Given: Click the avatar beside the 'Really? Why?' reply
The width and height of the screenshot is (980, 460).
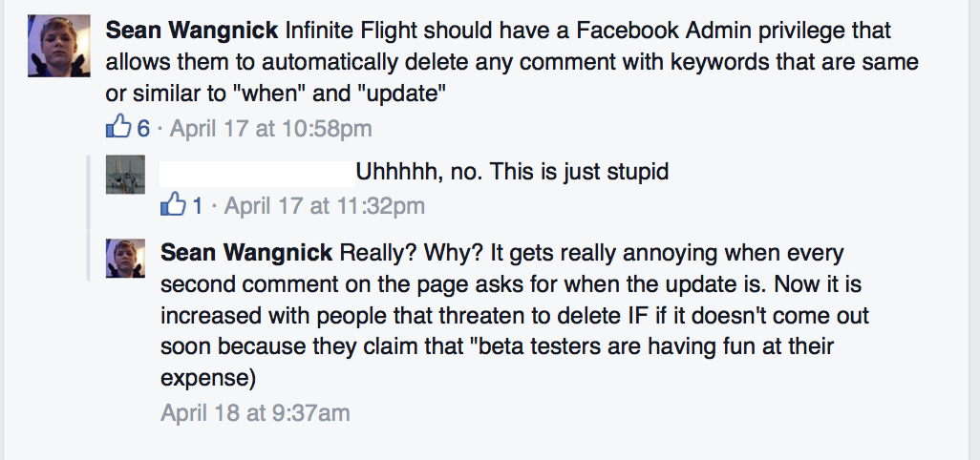Looking at the screenshot, I should pos(125,259).
